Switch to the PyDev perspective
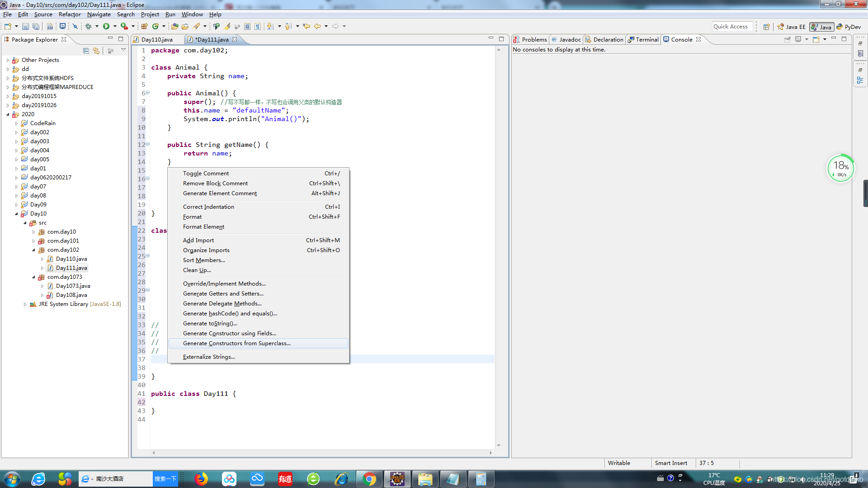This screenshot has width=868, height=488. click(x=849, y=27)
